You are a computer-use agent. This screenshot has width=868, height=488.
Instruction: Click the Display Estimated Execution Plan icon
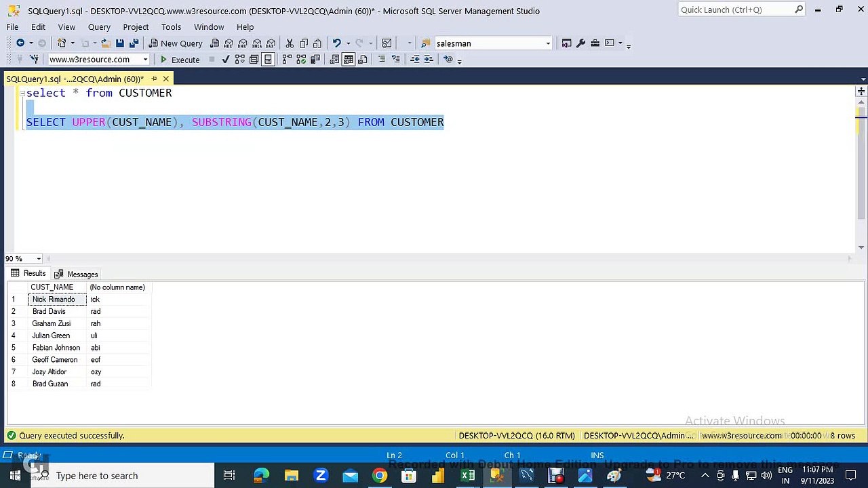240,60
